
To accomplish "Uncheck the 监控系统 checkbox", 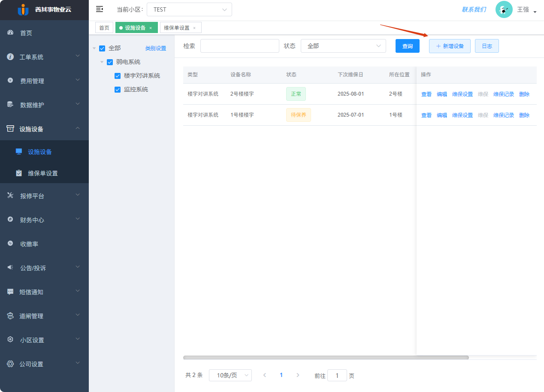I will [117, 89].
